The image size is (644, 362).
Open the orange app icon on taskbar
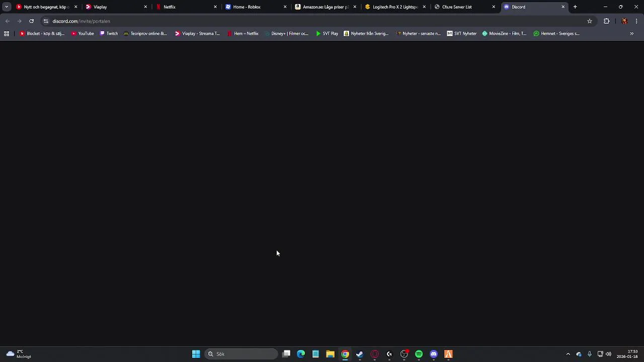click(448, 354)
